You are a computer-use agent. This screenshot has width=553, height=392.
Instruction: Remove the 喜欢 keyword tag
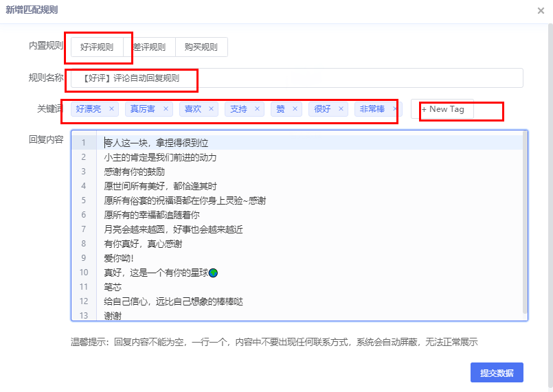211,108
